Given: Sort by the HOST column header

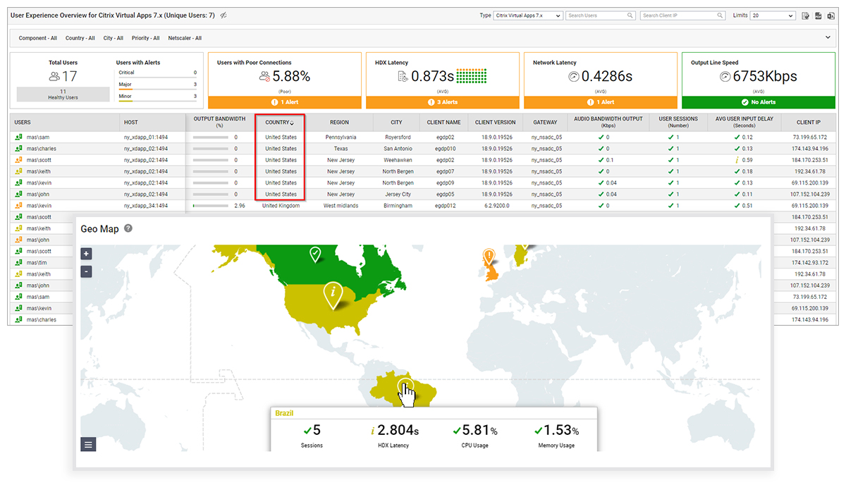Looking at the screenshot, I should coord(151,122).
